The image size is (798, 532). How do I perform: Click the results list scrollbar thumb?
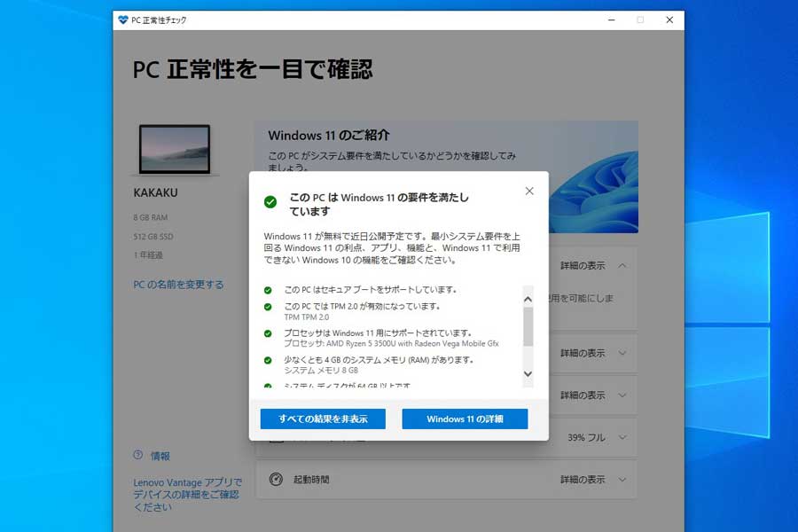528,327
